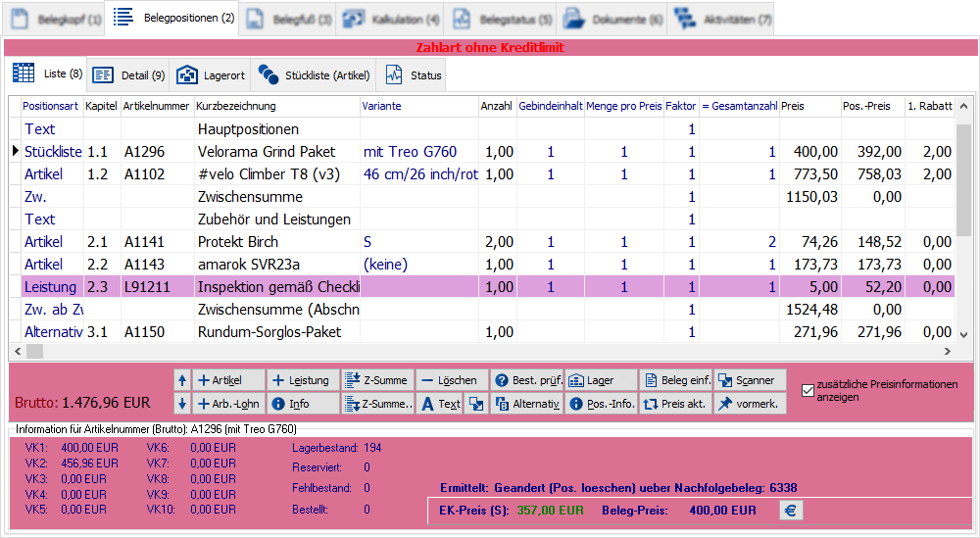Click Zubehör und Leistungen text row
The image size is (980, 538).
click(481, 220)
